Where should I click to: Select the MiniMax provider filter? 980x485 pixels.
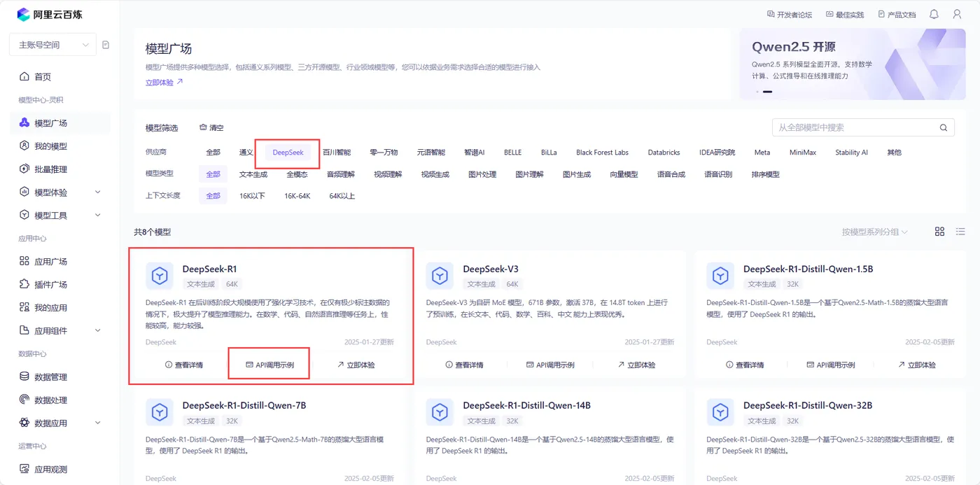pos(803,153)
